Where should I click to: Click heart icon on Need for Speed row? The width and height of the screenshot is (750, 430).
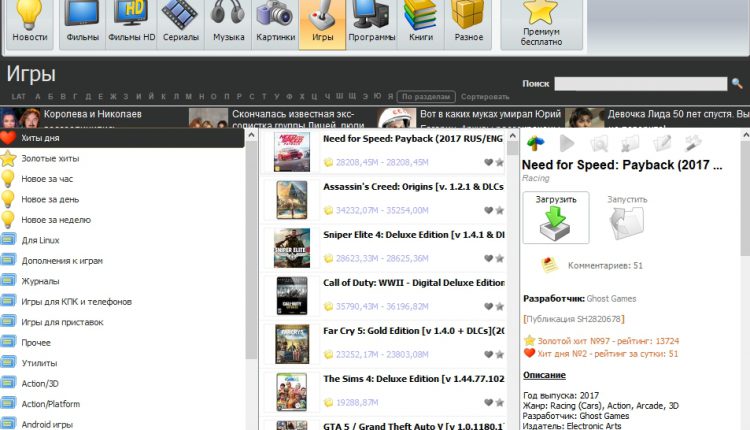[488, 163]
